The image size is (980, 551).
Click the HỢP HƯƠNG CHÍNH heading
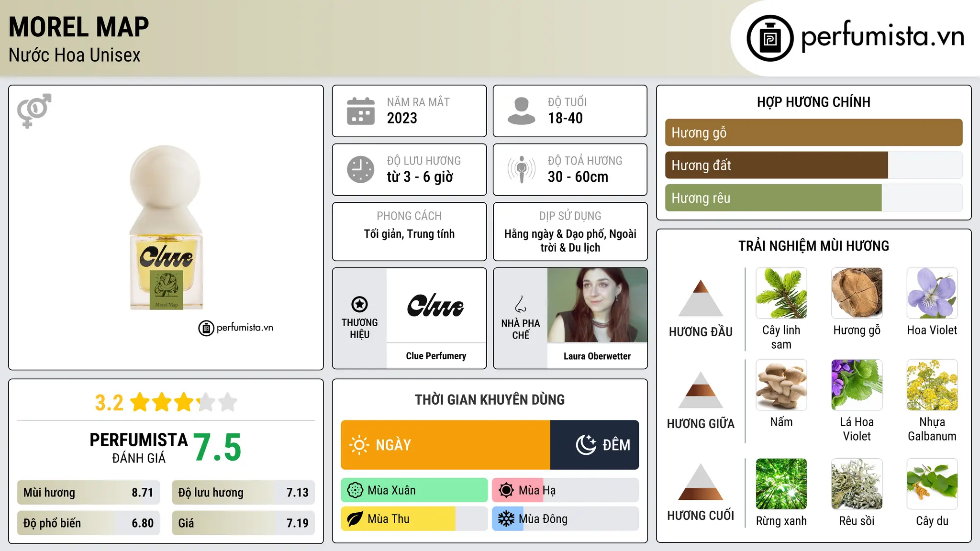pos(813,102)
